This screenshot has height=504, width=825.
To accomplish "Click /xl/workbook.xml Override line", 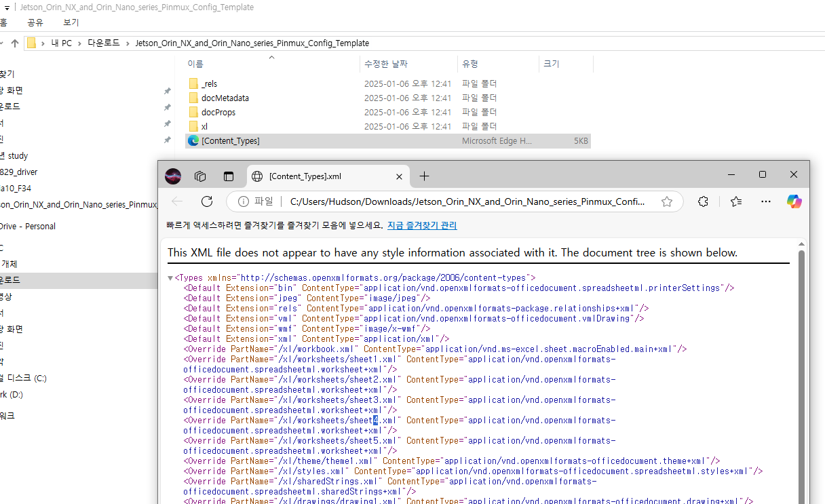I will (x=435, y=349).
